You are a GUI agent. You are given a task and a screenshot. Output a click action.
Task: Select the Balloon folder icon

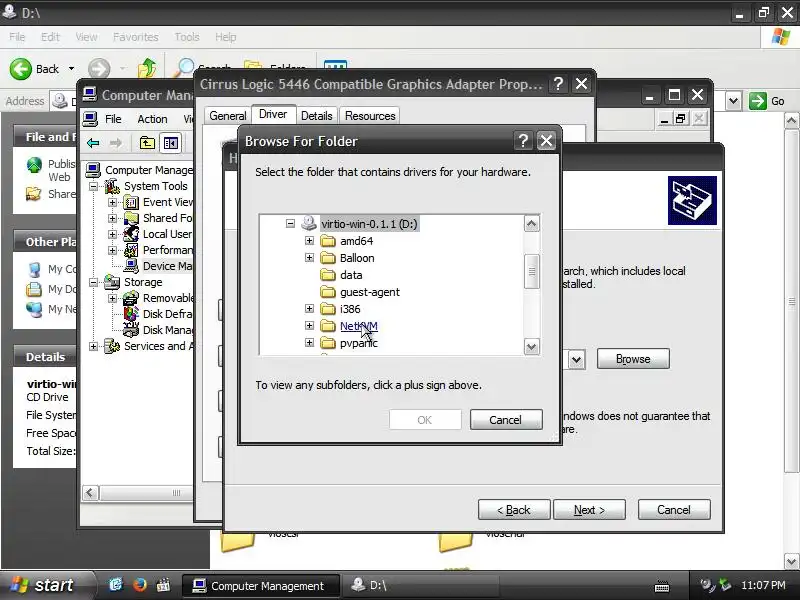click(328, 258)
